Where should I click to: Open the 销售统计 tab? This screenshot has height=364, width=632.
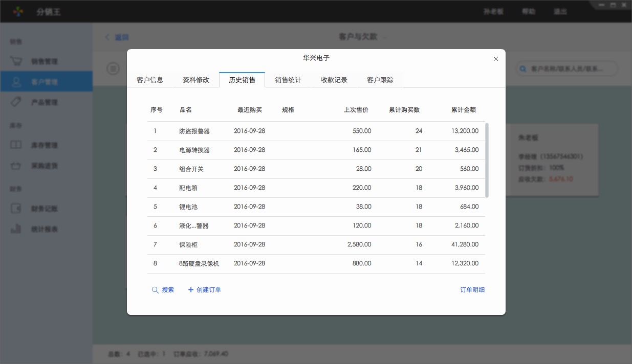pyautogui.click(x=288, y=80)
